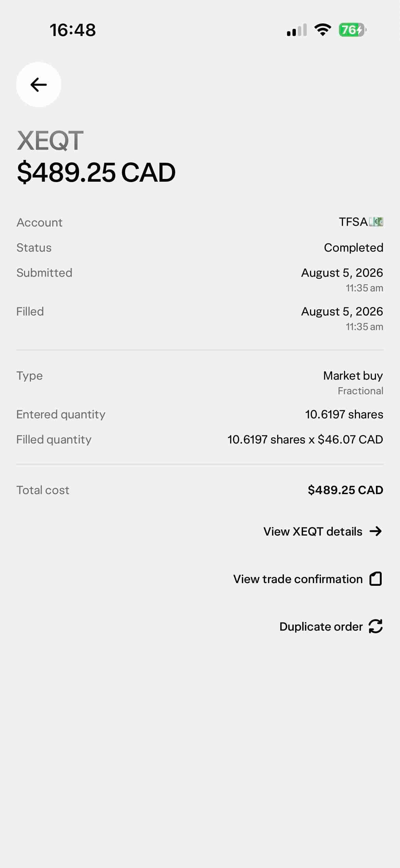Image resolution: width=400 pixels, height=868 pixels.
Task: Tap the Completed status value
Action: pyautogui.click(x=354, y=248)
